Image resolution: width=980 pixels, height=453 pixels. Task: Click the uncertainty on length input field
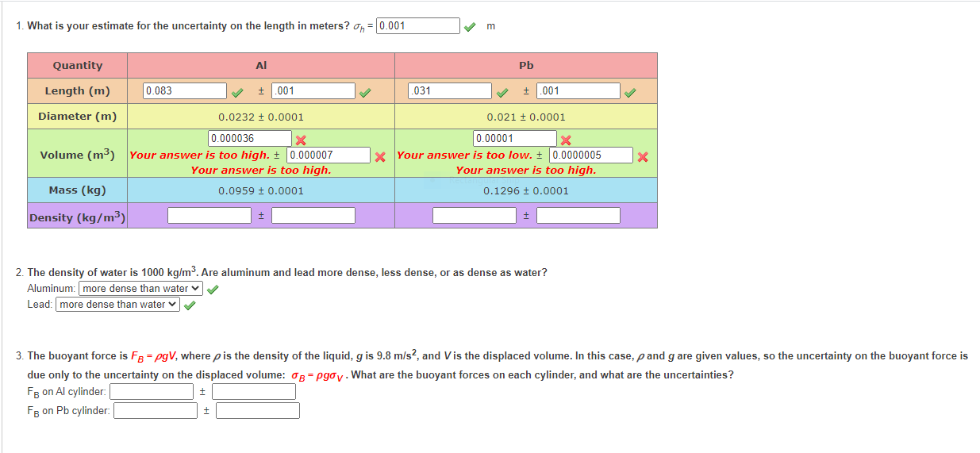tap(418, 25)
